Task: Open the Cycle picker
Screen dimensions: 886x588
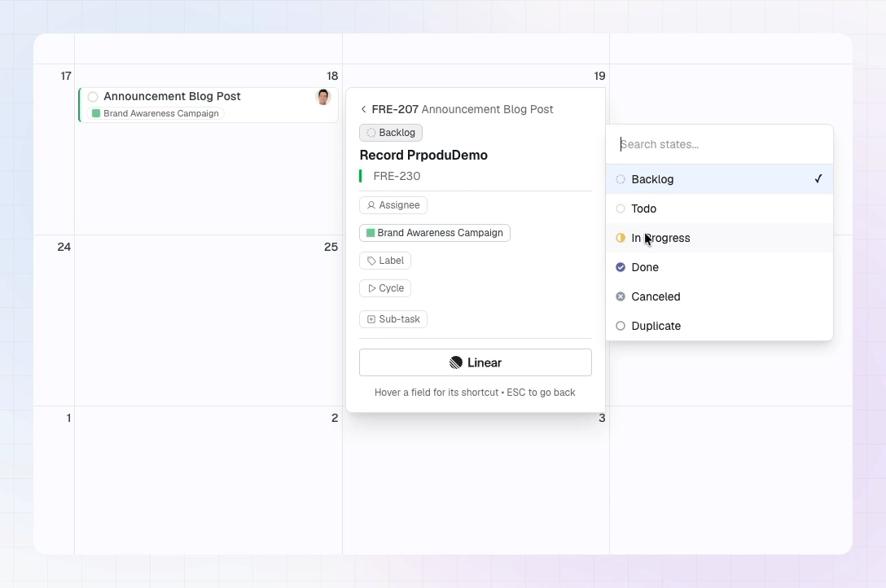Action: point(385,288)
